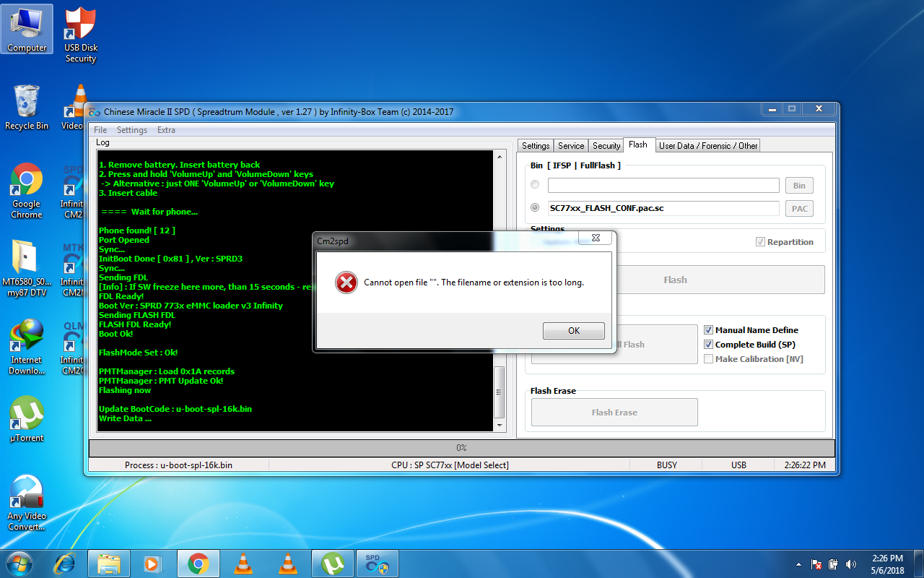The image size is (924, 578).
Task: Click the Flash Erase button
Action: point(614,412)
